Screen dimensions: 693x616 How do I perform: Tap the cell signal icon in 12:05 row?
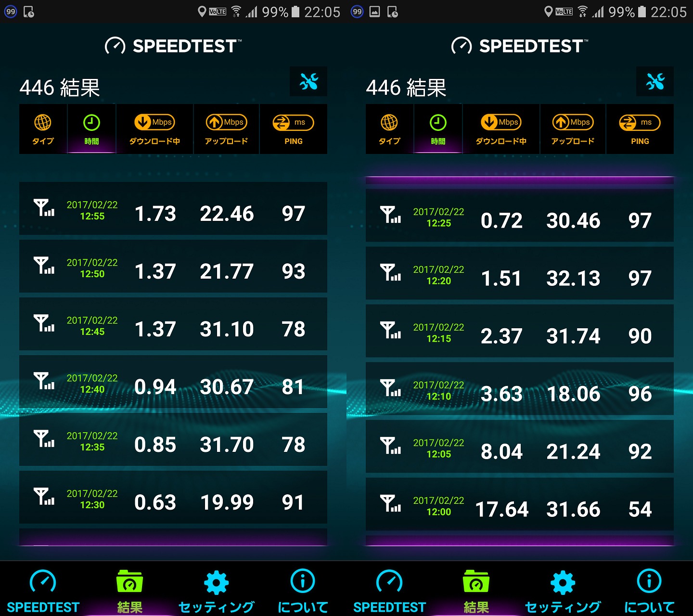390,446
